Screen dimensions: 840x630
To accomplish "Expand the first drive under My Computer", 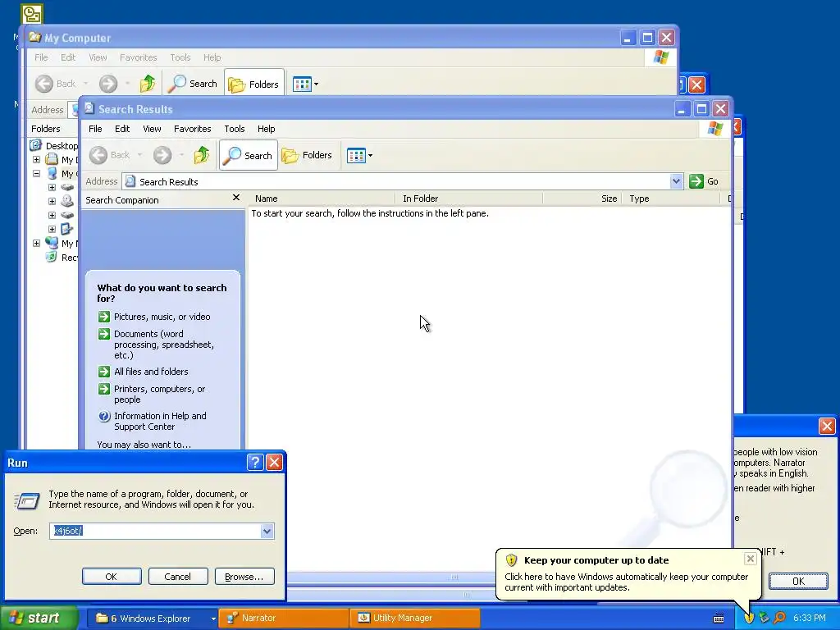I will [x=52, y=188].
